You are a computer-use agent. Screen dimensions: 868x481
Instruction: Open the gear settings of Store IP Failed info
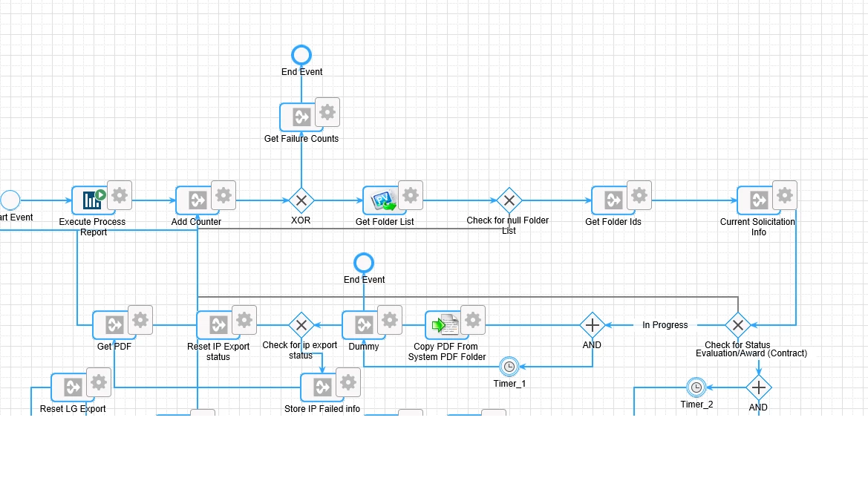pyautogui.click(x=348, y=382)
